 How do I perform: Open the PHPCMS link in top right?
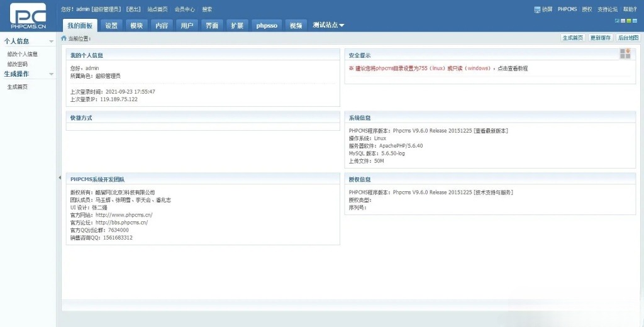pyautogui.click(x=567, y=9)
